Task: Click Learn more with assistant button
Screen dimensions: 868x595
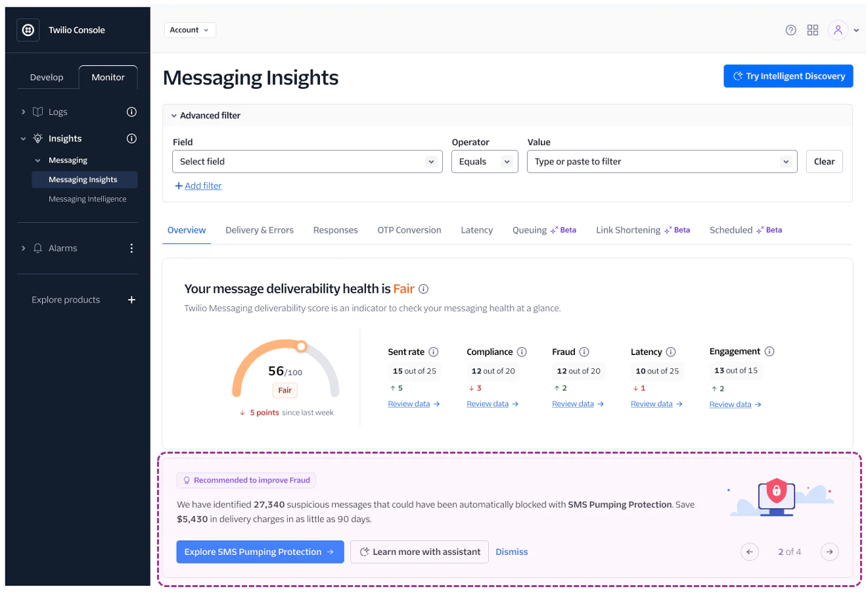Action: (420, 552)
